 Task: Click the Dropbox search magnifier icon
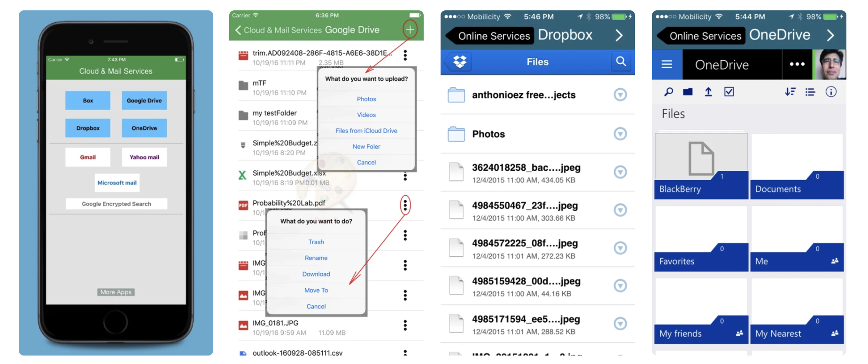point(621,62)
